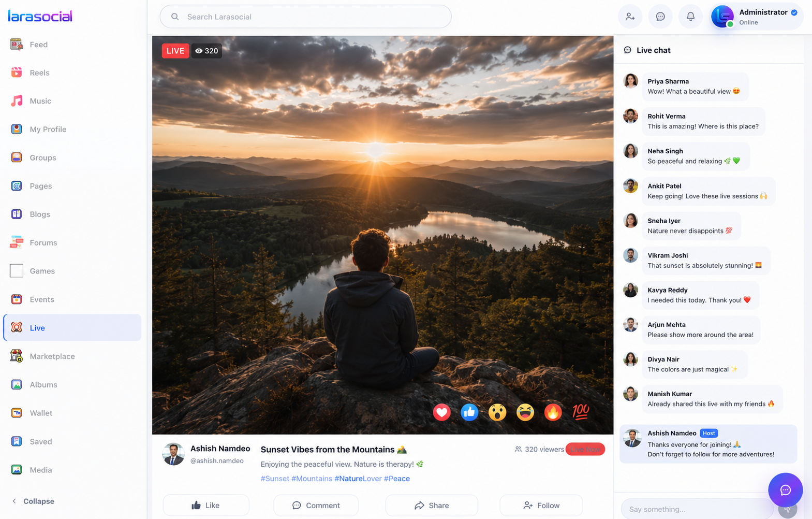Screen dimensions: 812x519
Task: Click the 320 eye view counter
Action: click(206, 51)
